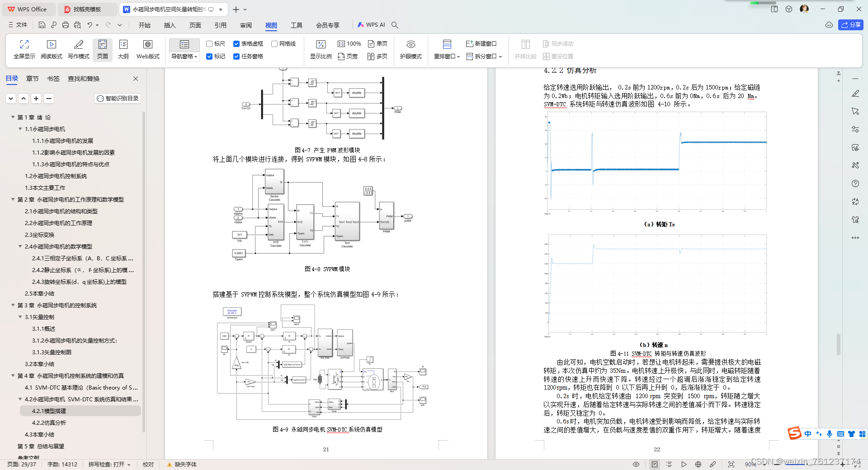Click the document vertical scrollbar thumb
Viewport: 868px width, 470px height.
(x=838, y=344)
